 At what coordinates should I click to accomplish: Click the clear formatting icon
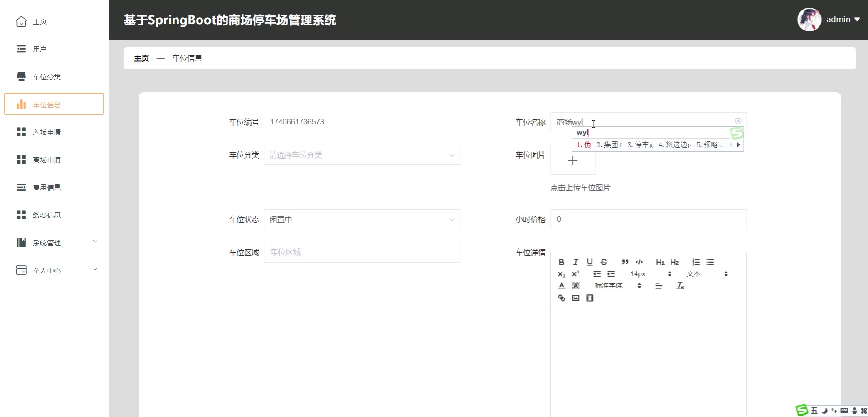click(x=680, y=286)
